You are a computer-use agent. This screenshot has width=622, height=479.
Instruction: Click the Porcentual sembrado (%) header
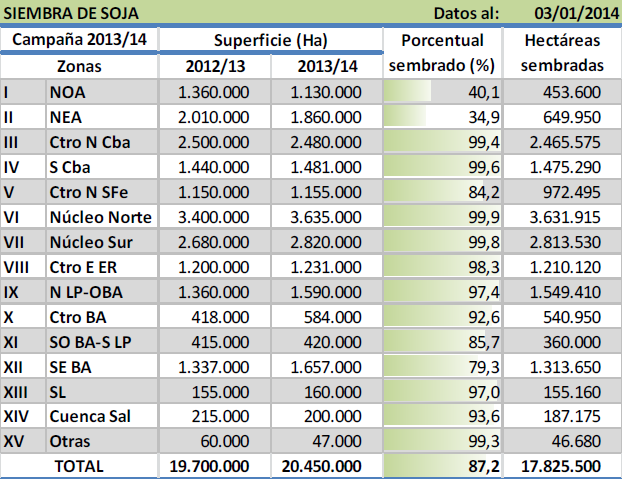(441, 52)
